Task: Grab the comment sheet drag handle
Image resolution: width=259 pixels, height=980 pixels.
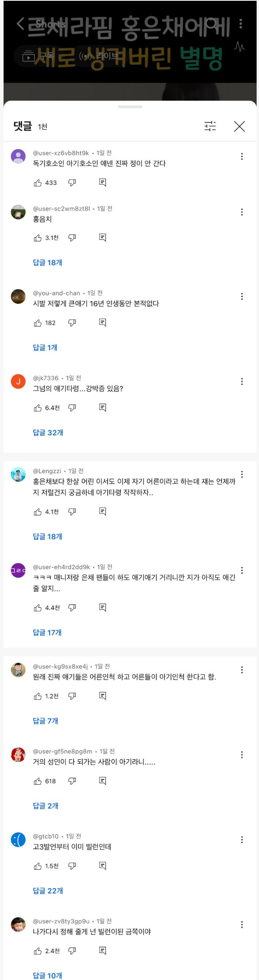Action: click(x=130, y=107)
